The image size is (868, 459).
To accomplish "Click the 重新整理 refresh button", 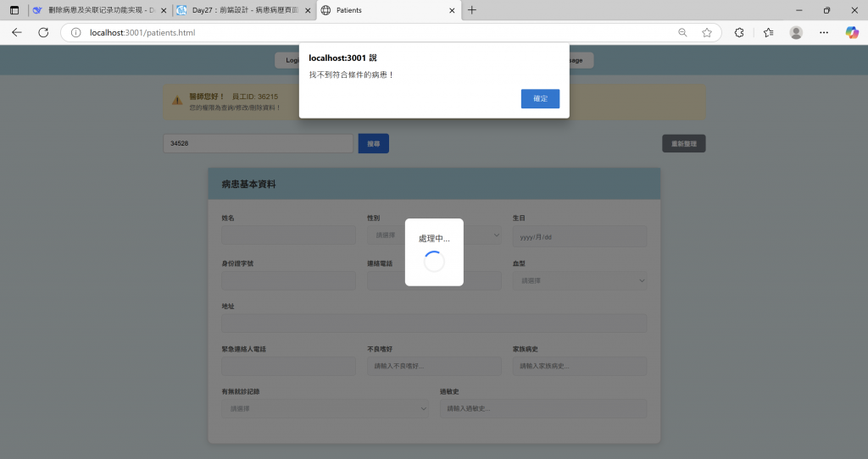I will pos(684,144).
